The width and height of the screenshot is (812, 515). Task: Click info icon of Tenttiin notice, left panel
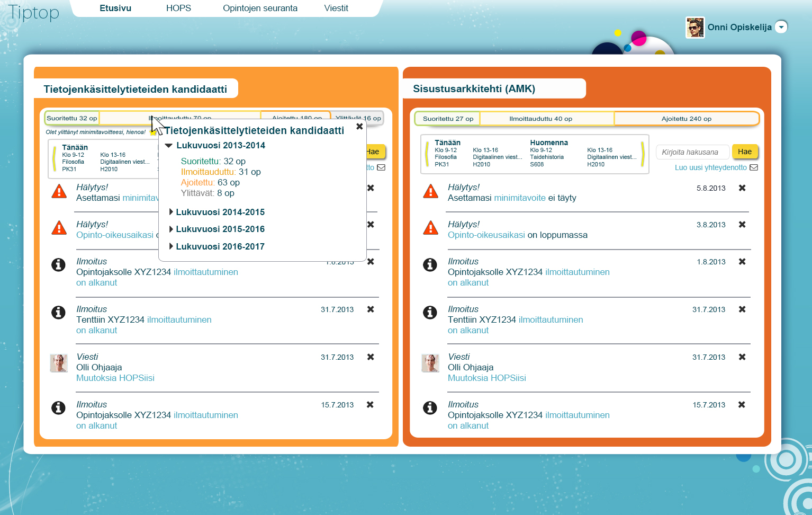(58, 312)
